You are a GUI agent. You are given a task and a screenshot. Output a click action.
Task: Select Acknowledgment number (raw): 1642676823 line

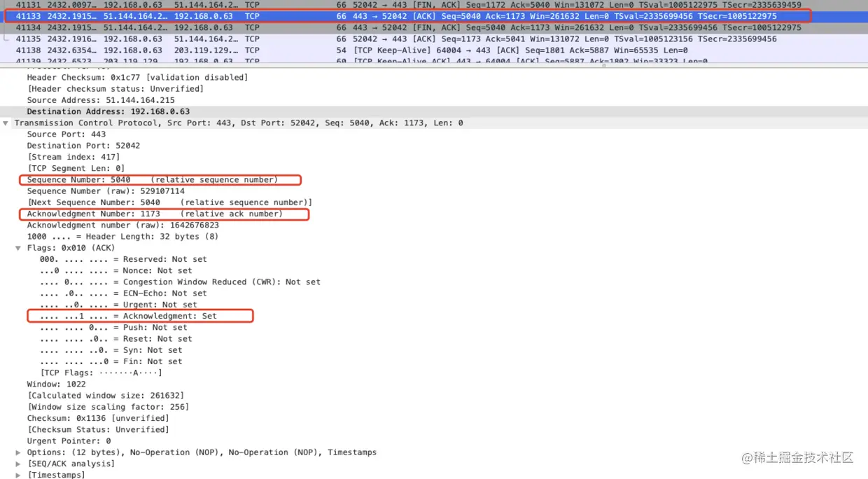point(122,225)
